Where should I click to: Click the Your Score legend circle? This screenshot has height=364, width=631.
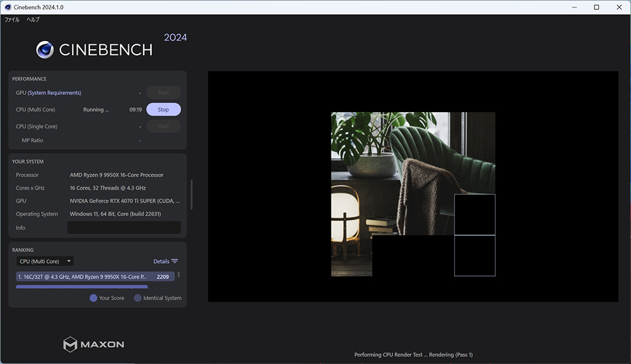pyautogui.click(x=94, y=298)
